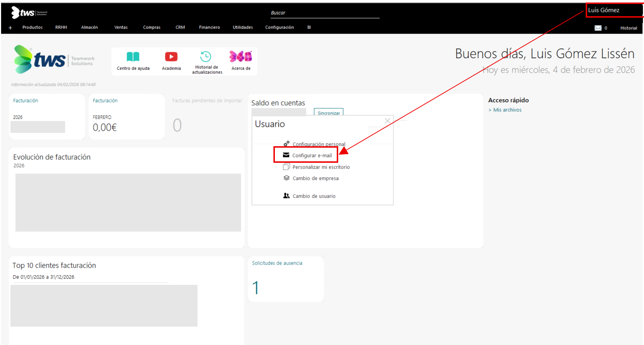Select Configurar e-mail option
The width and height of the screenshot is (644, 345).
tap(312, 156)
